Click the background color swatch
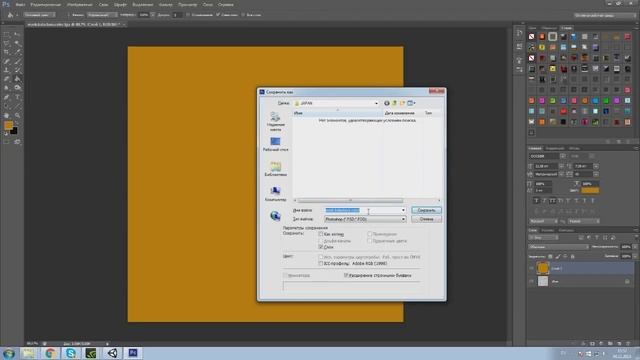This screenshot has width=640, height=360. tap(14, 131)
